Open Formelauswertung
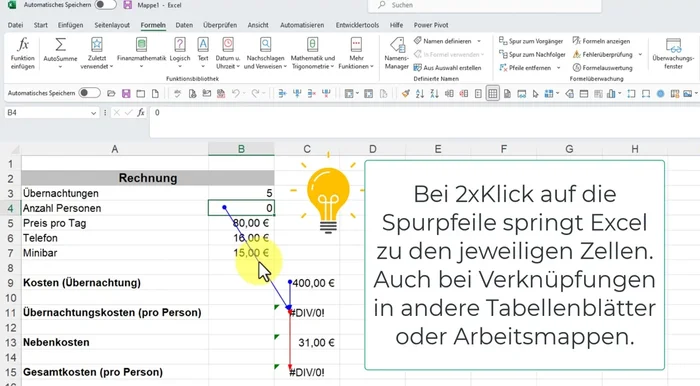 [x=603, y=68]
